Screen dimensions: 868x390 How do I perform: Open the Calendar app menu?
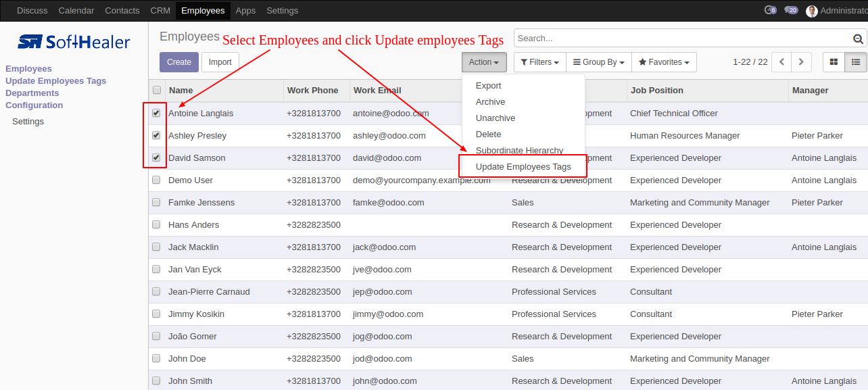click(x=76, y=11)
